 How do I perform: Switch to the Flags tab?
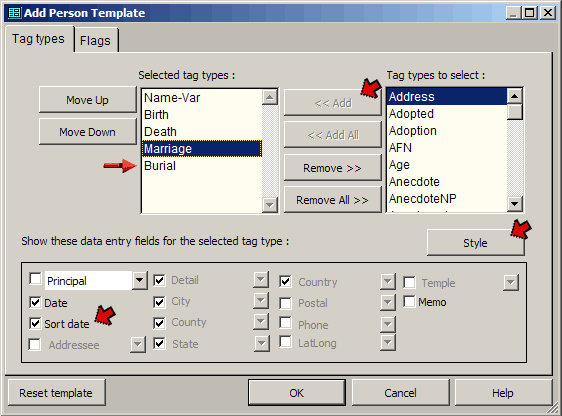[x=95, y=40]
